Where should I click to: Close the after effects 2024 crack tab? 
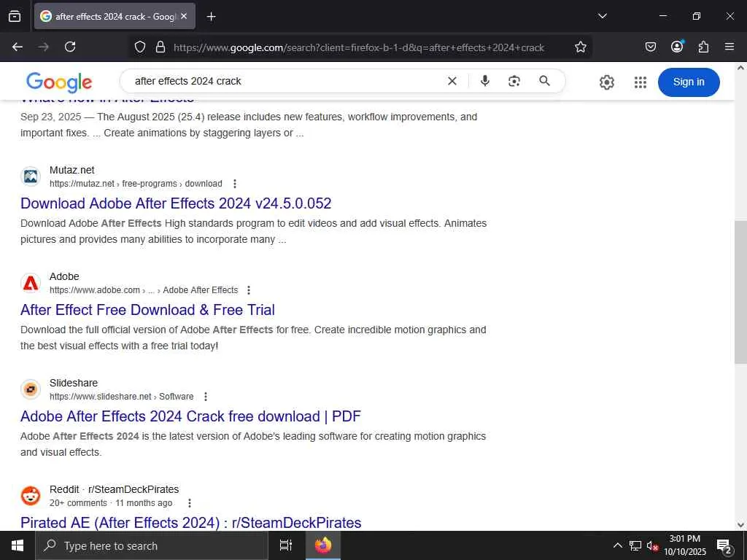(x=184, y=16)
